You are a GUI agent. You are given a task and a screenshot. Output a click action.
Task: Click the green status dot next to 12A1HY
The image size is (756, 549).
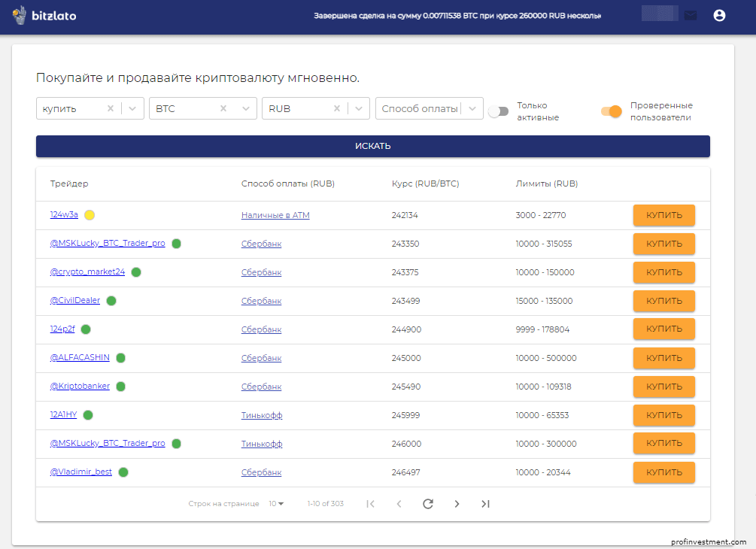88,415
